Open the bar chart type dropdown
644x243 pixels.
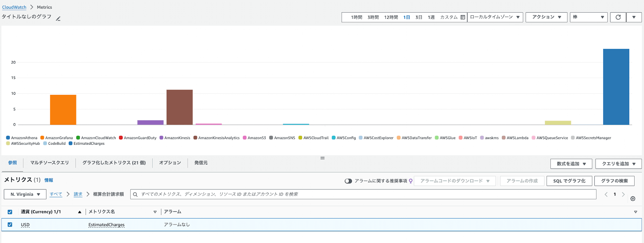pos(589,17)
